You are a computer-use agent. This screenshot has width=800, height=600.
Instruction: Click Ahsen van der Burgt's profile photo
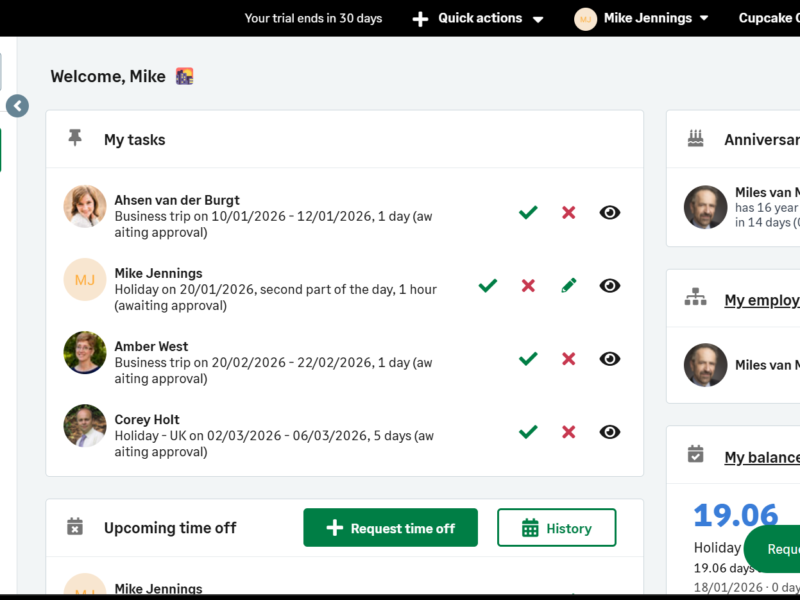[85, 206]
